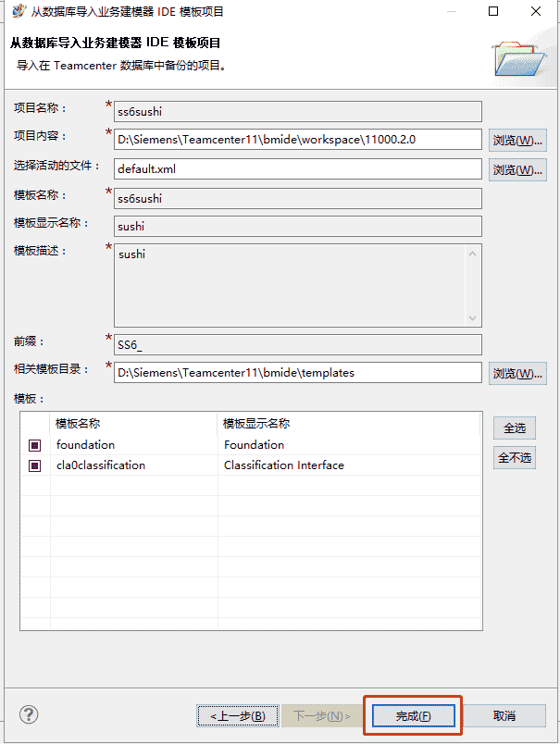560x744 pixels.
Task: Maximize the import dialog window
Action: point(493,11)
